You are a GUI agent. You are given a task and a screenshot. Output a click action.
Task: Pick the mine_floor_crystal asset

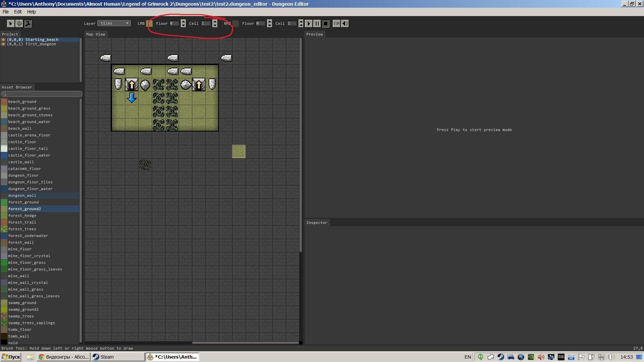tap(40, 256)
